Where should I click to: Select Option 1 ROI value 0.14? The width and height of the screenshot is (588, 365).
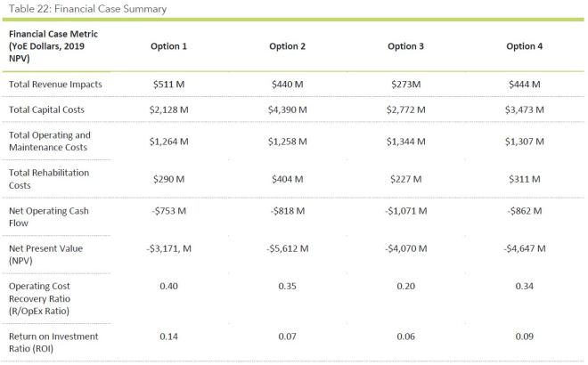click(x=168, y=337)
